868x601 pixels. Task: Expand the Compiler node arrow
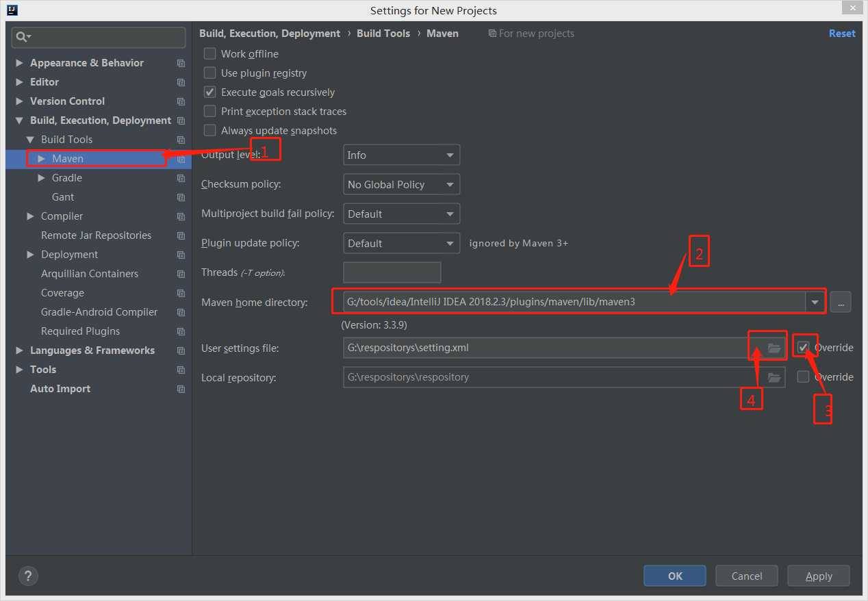pyautogui.click(x=30, y=216)
